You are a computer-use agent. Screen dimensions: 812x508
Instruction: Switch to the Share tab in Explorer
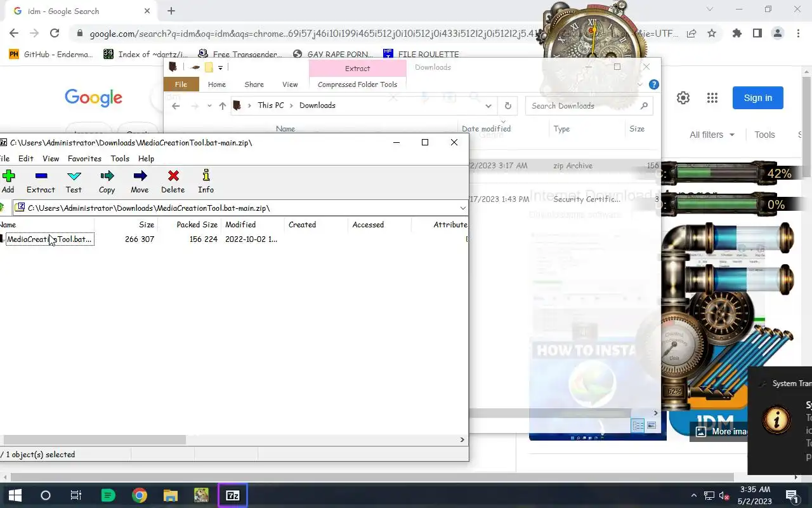[x=254, y=84]
